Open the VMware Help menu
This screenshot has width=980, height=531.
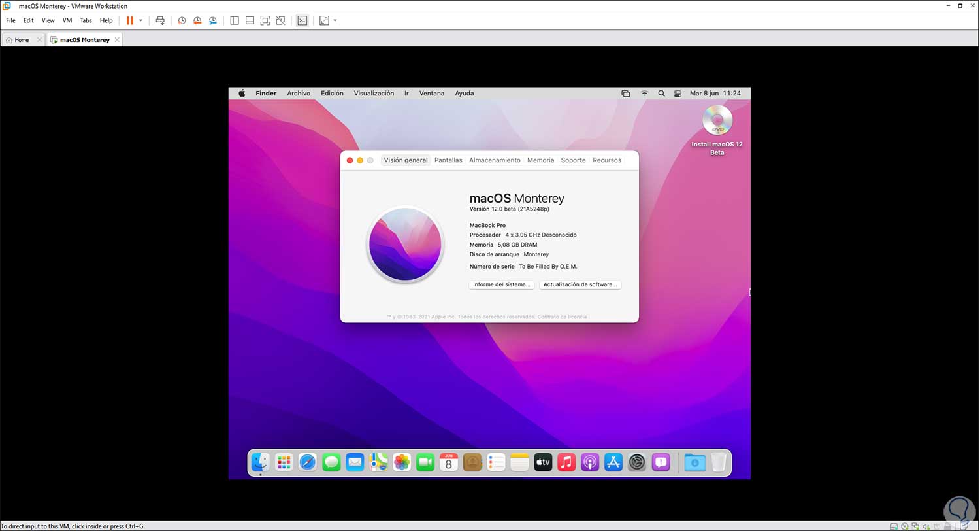tap(106, 20)
